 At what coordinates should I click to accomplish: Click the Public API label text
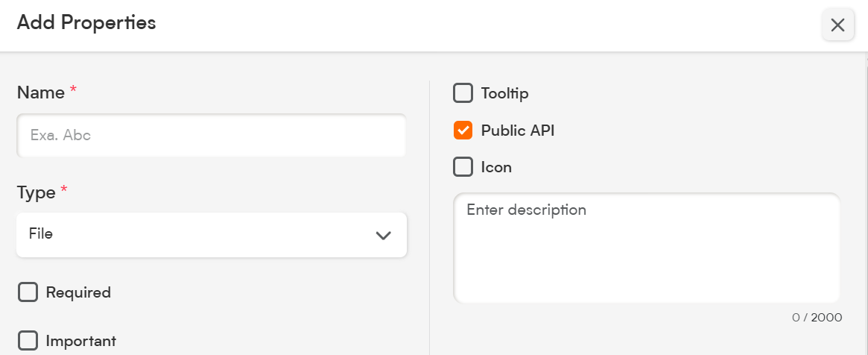click(x=518, y=131)
